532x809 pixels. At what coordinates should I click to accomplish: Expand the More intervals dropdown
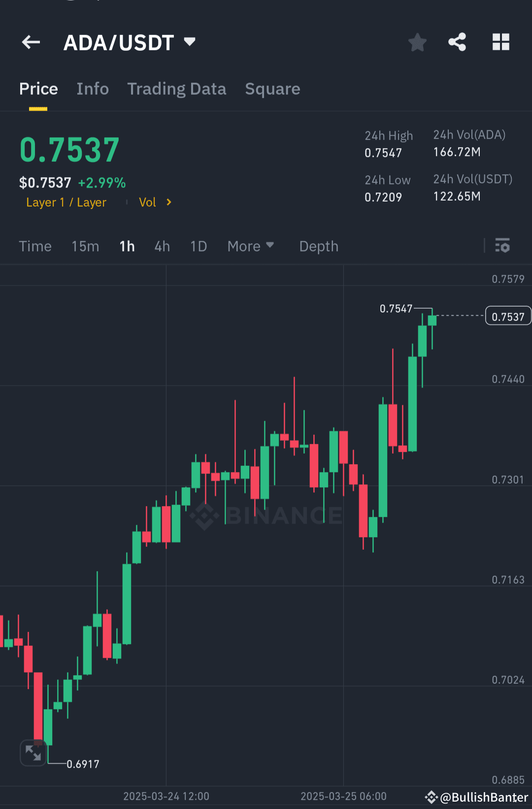tap(251, 246)
